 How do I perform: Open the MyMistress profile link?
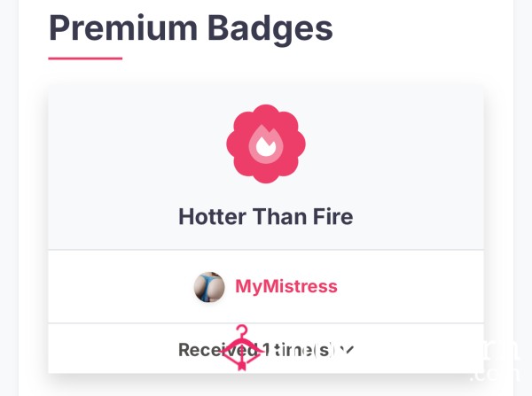click(286, 286)
